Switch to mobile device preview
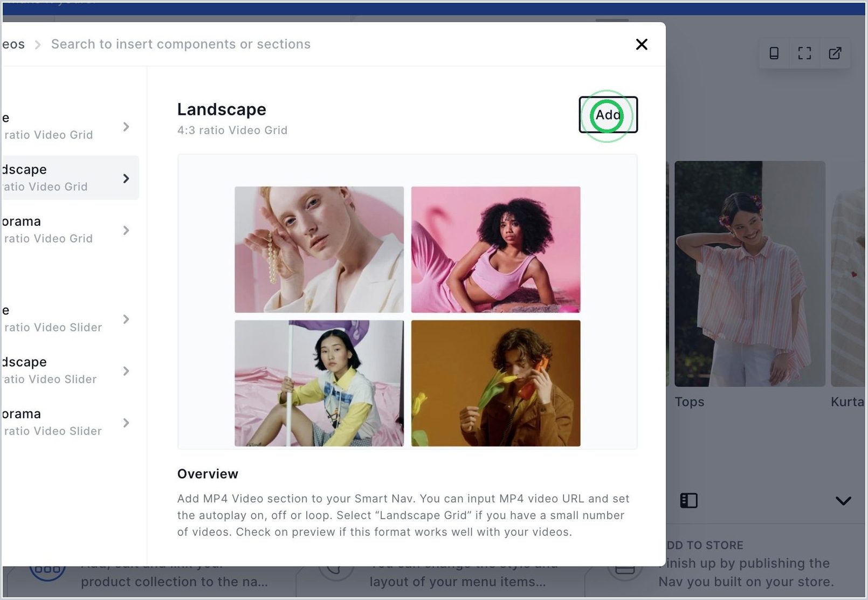The height and width of the screenshot is (600, 868). [774, 53]
